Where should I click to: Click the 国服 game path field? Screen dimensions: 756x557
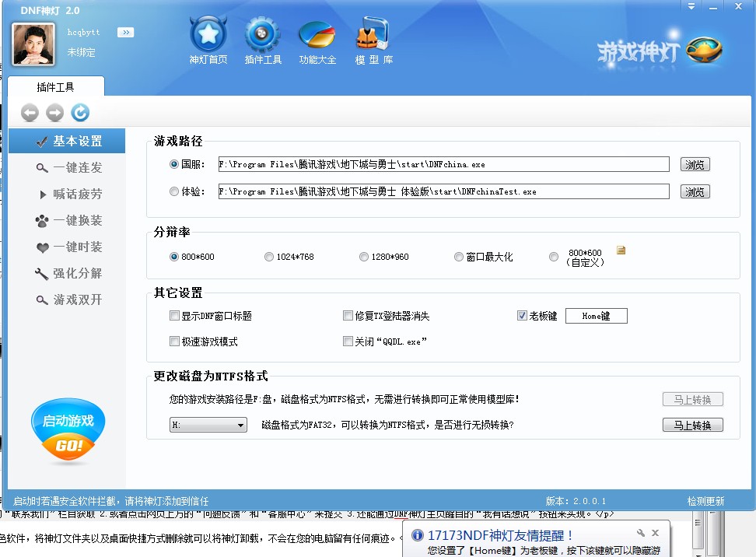(x=443, y=164)
